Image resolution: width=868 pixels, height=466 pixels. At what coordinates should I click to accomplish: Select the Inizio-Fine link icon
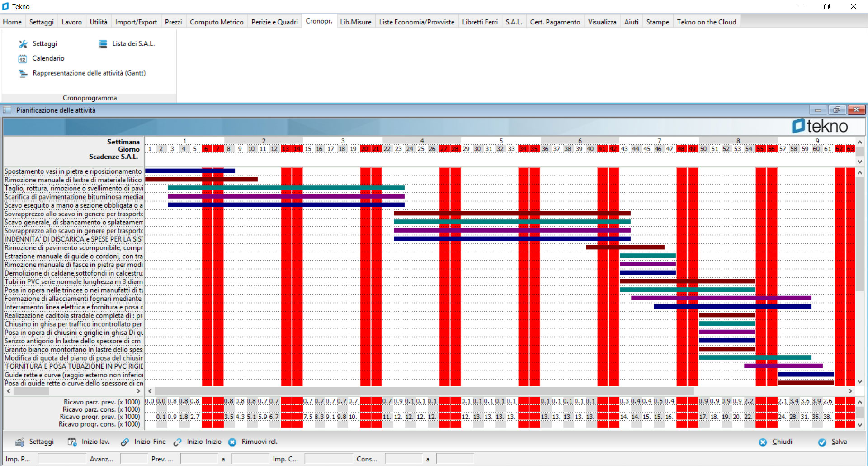[125, 442]
